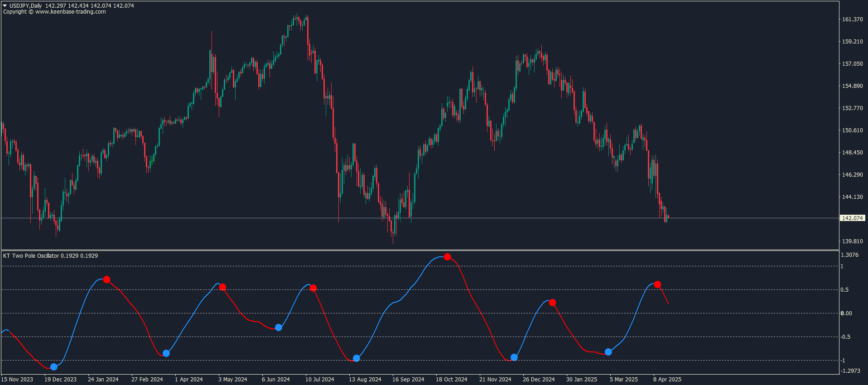Click the 24 Jan 2024 date label
Image resolution: width=868 pixels, height=385 pixels.
tap(103, 380)
